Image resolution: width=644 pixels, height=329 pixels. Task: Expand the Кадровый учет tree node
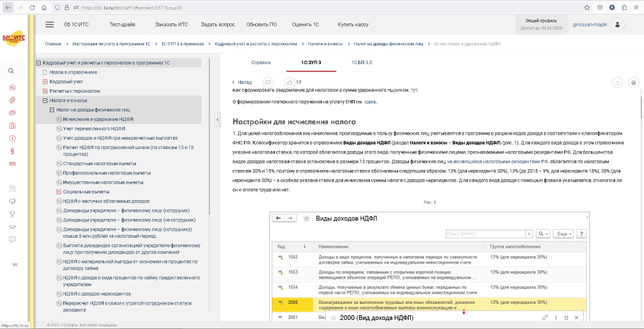click(45, 82)
